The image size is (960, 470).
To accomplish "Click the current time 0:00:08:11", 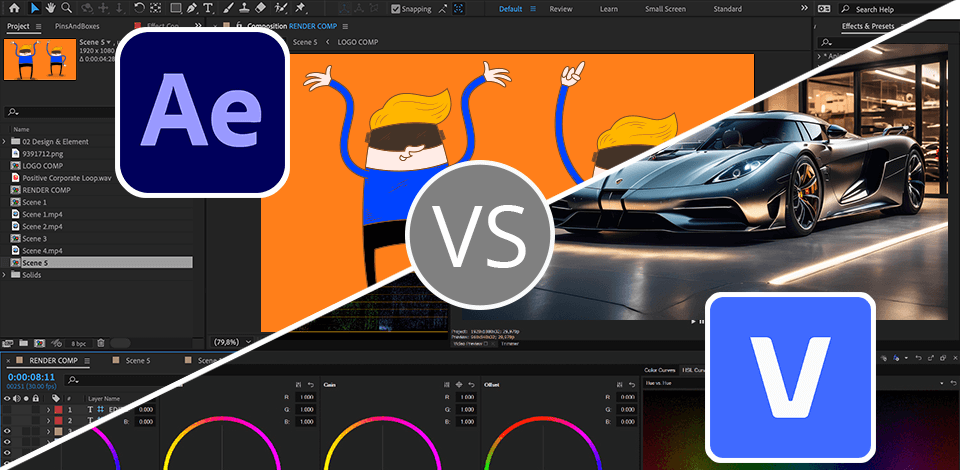I will click(31, 378).
